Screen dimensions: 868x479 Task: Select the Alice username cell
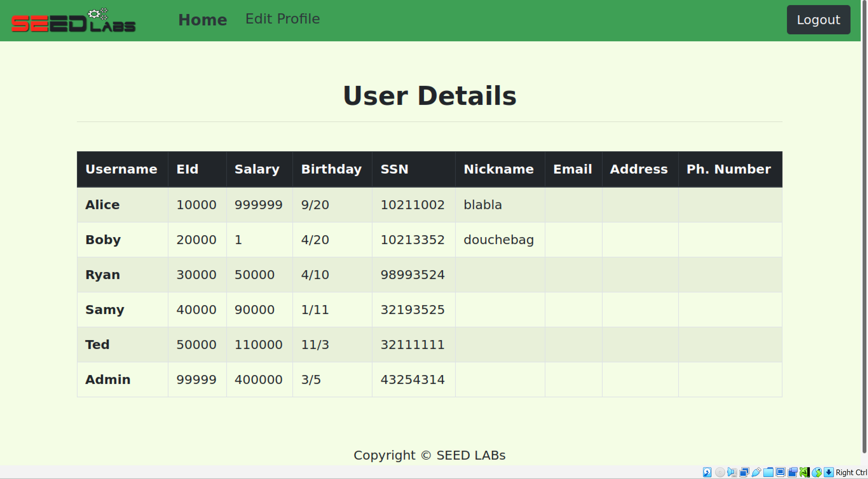point(102,205)
